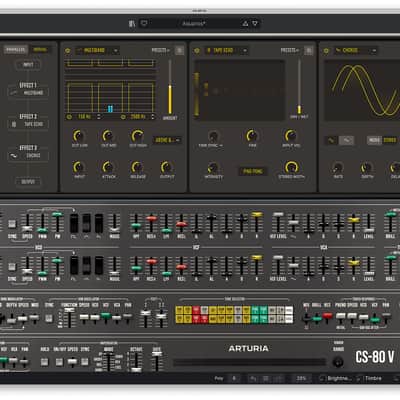Toggle the upper voice row SYNC button
The width and height of the screenshot is (400, 400).
pos(12,224)
